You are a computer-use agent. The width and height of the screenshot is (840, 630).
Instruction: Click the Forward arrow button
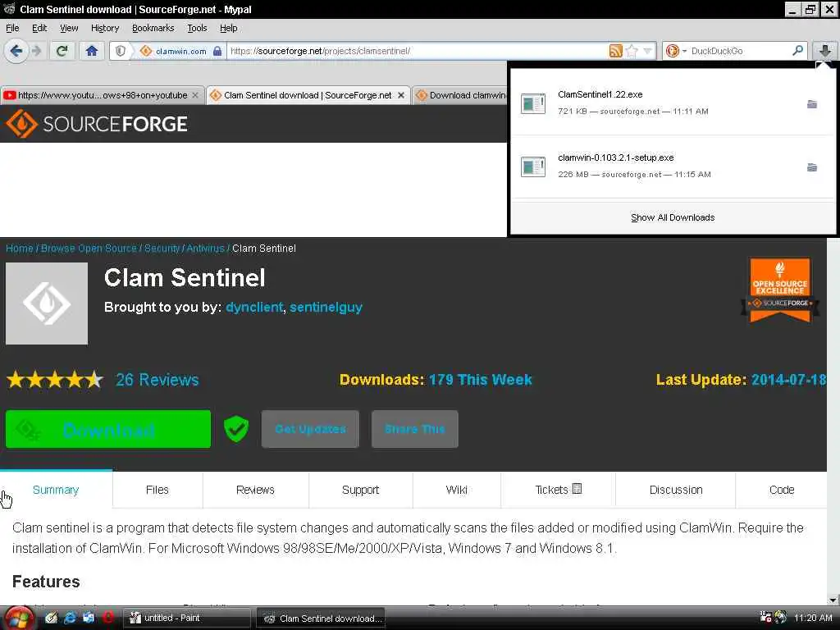(x=36, y=51)
